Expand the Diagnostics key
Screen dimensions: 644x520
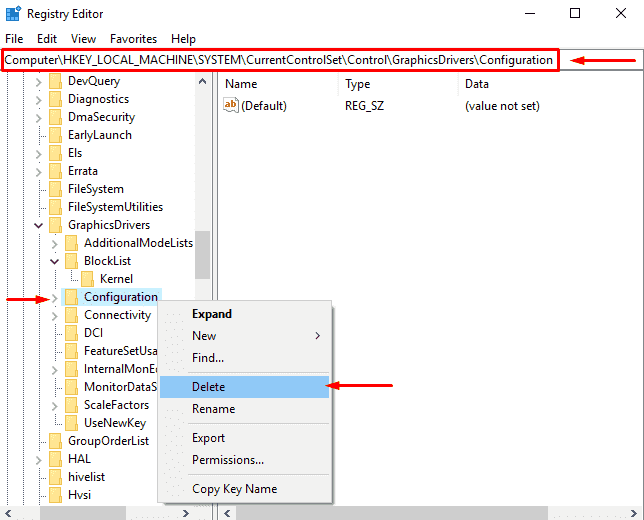[x=39, y=100]
